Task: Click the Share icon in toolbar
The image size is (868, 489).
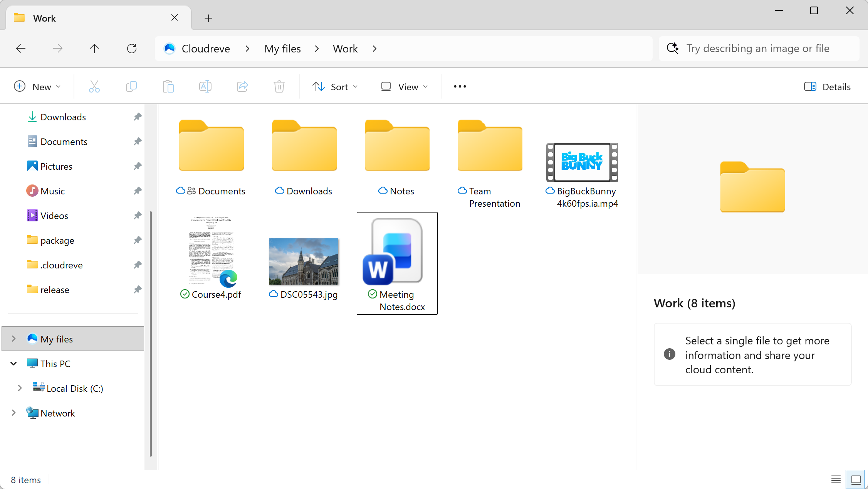Action: (x=242, y=86)
